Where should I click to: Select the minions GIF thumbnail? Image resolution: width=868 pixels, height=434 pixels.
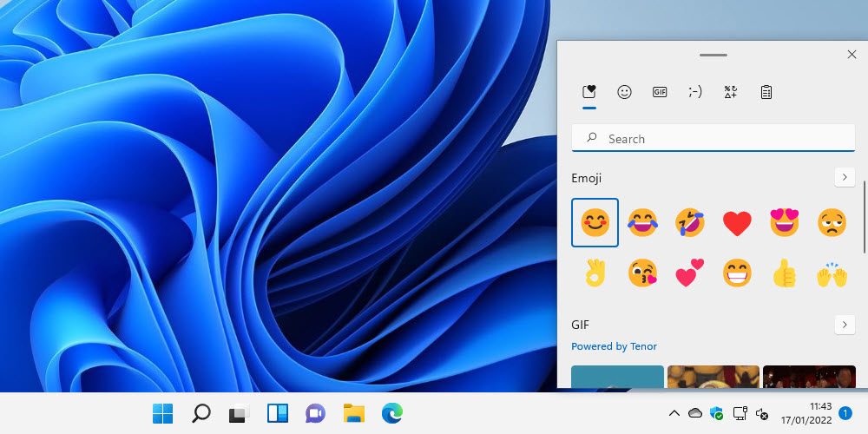pos(713,377)
